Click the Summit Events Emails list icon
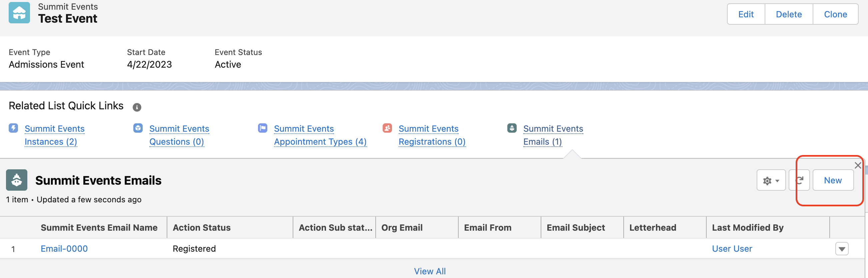The width and height of the screenshot is (868, 278). 17,180
